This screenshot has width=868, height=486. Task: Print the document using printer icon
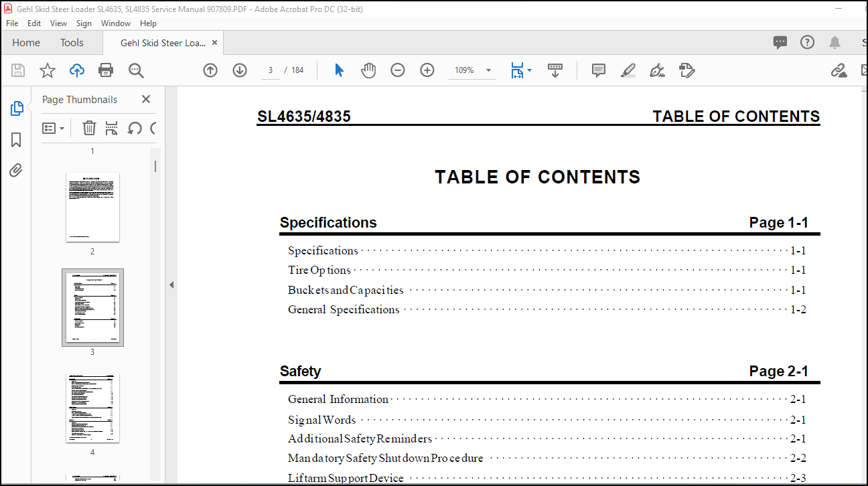click(x=106, y=70)
